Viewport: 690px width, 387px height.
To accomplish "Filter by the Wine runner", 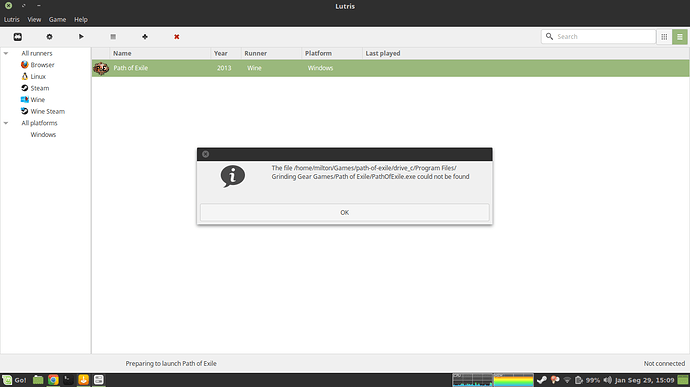I will point(37,100).
